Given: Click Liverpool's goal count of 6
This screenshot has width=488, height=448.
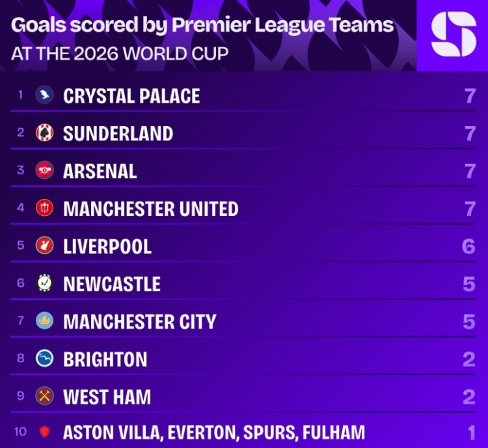Looking at the screenshot, I should point(468,246).
